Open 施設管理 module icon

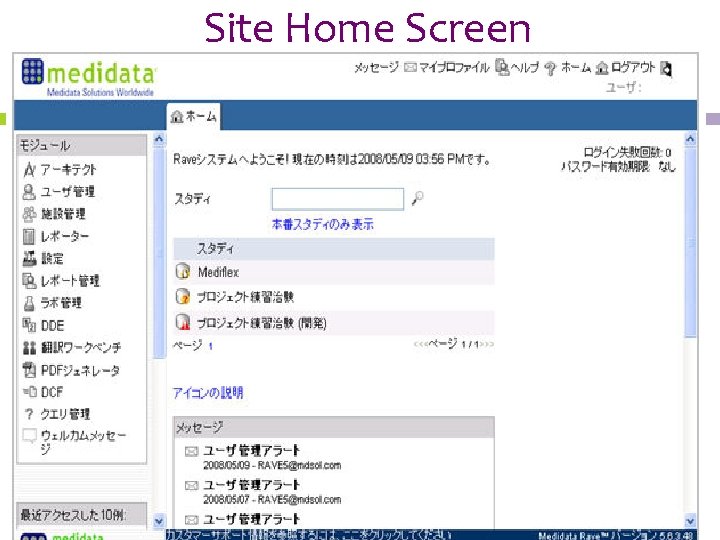(29, 214)
